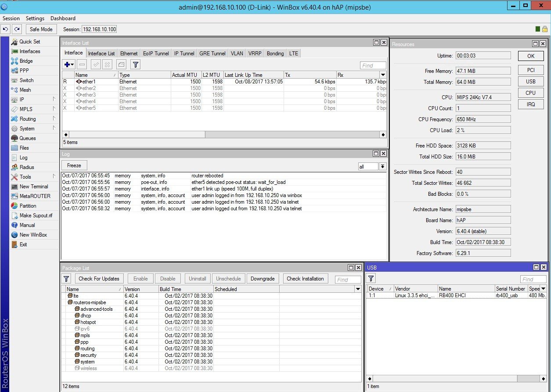Open Queues in the sidebar
The height and width of the screenshot is (392, 551).
28,138
